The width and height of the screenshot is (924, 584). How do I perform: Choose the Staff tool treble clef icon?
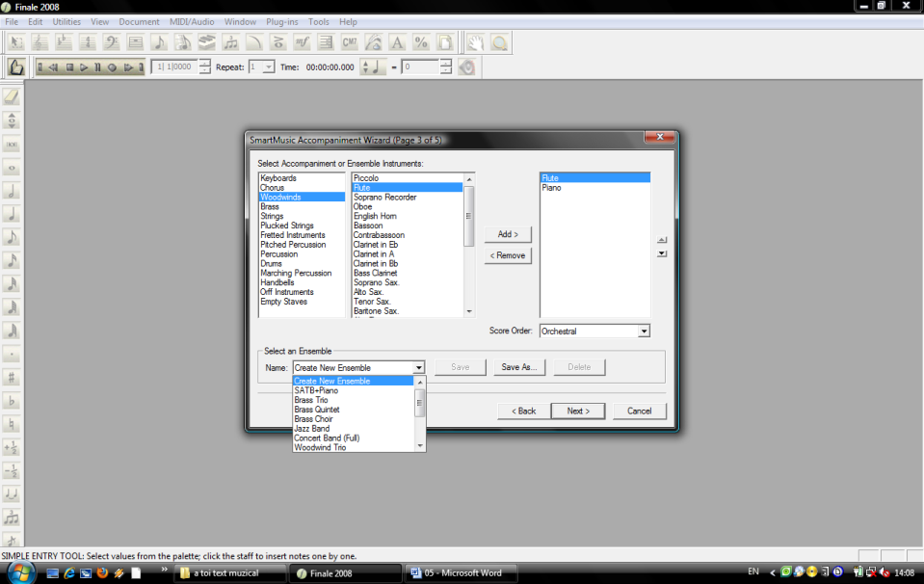tap(40, 42)
